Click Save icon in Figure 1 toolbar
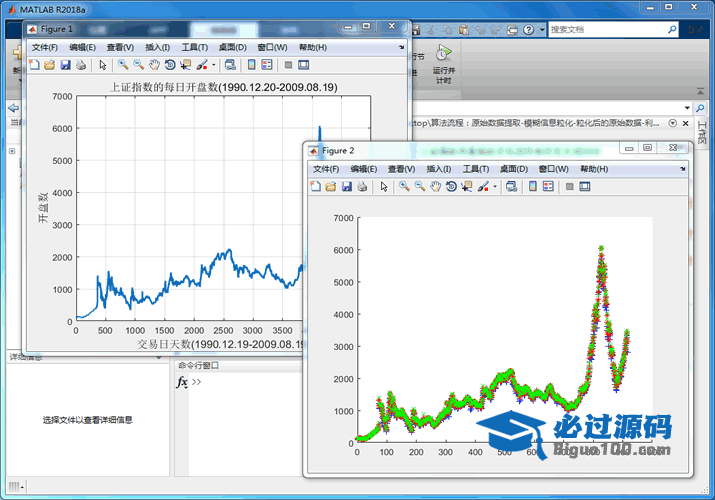The width and height of the screenshot is (715, 500). [x=65, y=65]
